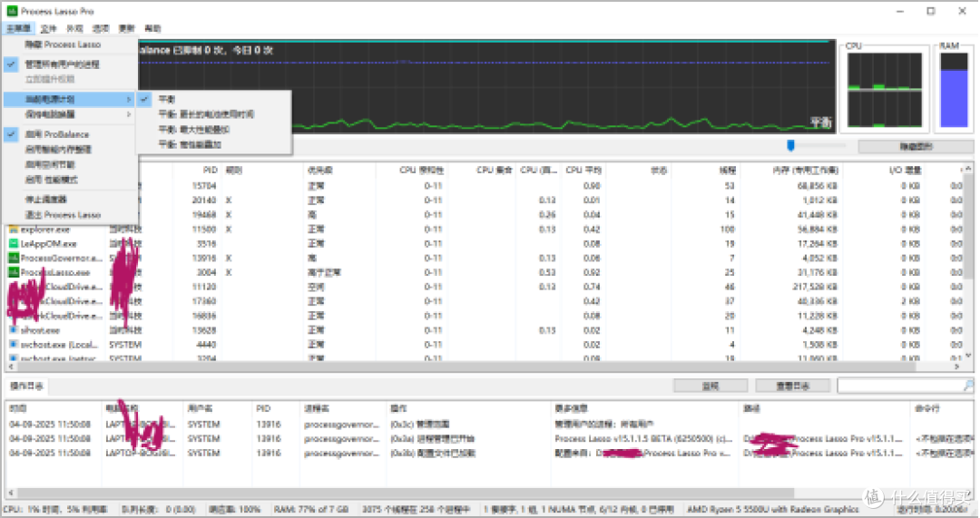Click the process list scroll-left arrow

tap(11, 367)
